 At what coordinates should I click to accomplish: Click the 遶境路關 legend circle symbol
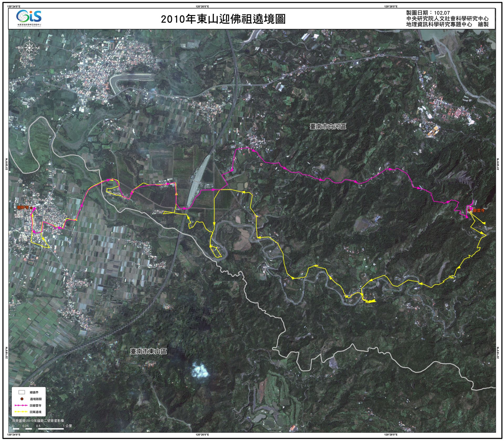point(22,399)
